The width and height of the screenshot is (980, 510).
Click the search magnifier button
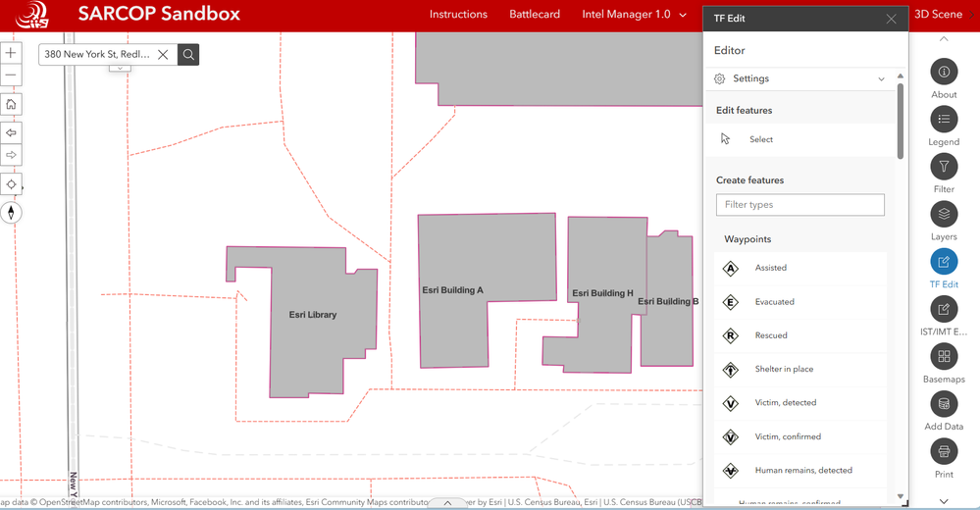(188, 54)
